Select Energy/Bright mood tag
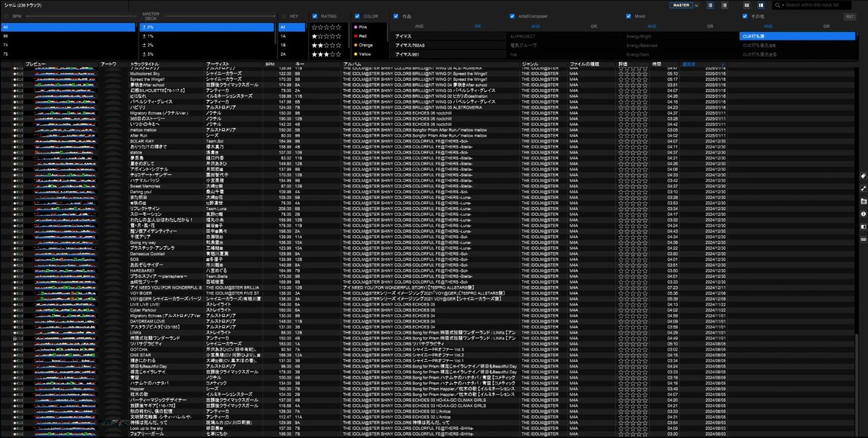868x438 pixels. (681, 36)
